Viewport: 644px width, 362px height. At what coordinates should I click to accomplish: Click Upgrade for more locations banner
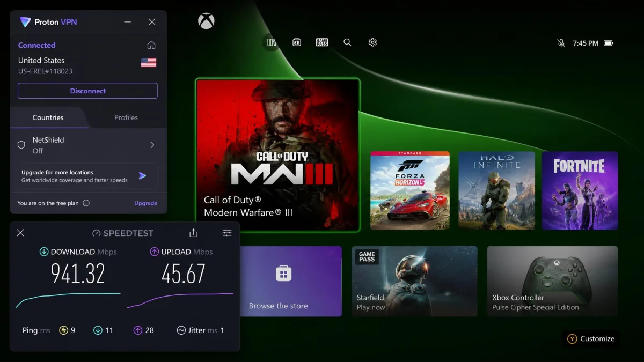pyautogui.click(x=87, y=176)
